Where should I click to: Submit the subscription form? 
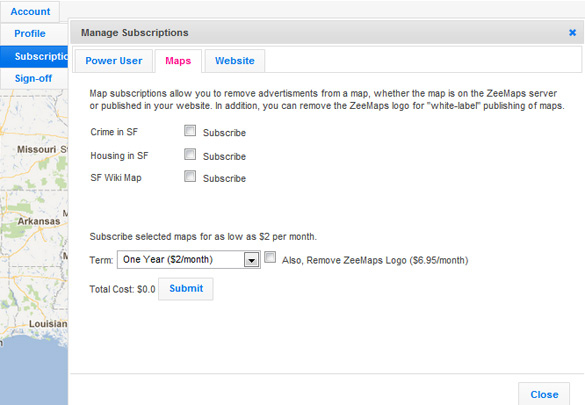(186, 289)
